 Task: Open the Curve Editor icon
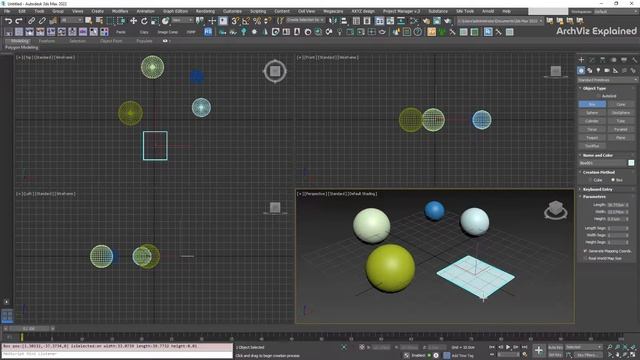390,21
